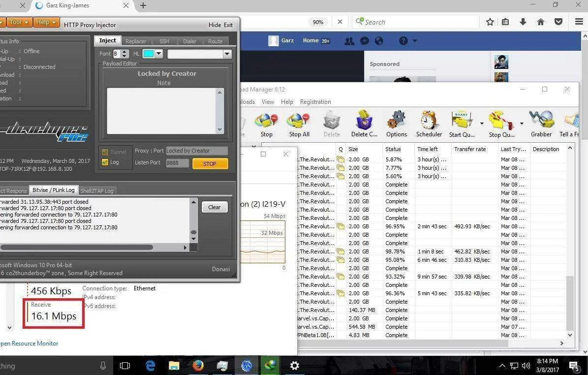Click the STOP button in Proxy Injector
The height and width of the screenshot is (375, 588).
click(210, 163)
